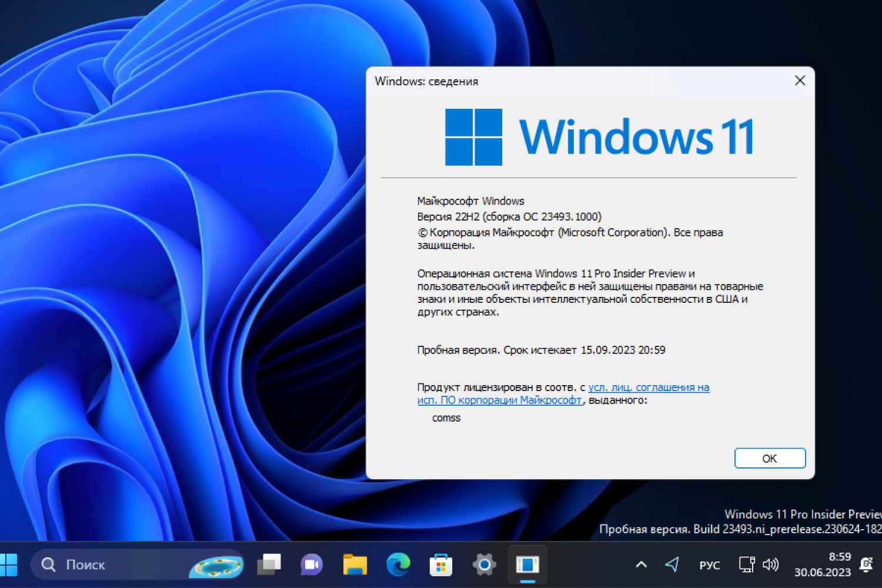The image size is (882, 588).
Task: Open the network and display tray icon
Action: (x=746, y=564)
